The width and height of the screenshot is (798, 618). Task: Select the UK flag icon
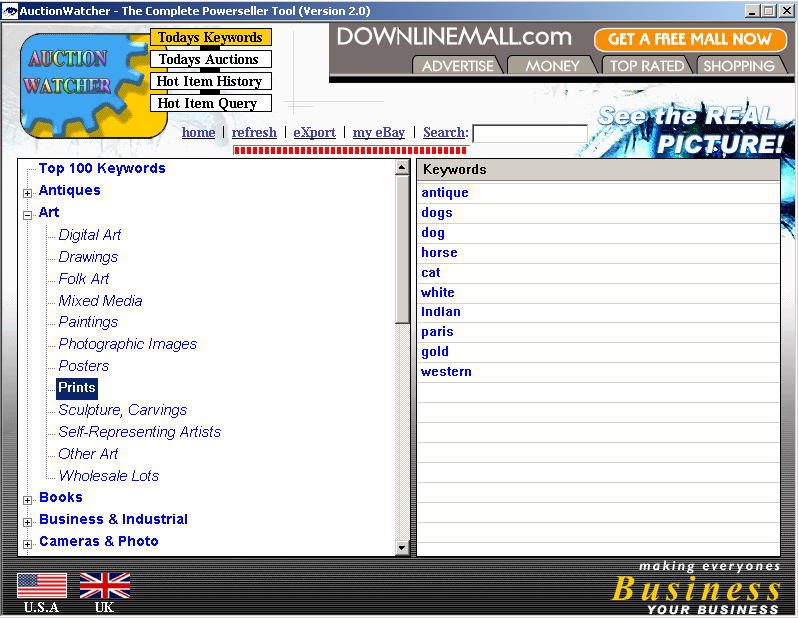[105, 585]
